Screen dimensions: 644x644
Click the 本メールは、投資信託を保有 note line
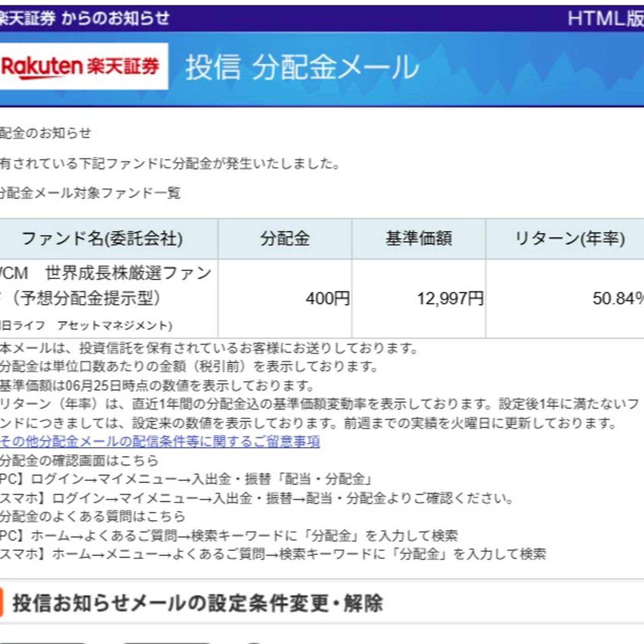pyautogui.click(x=209, y=348)
